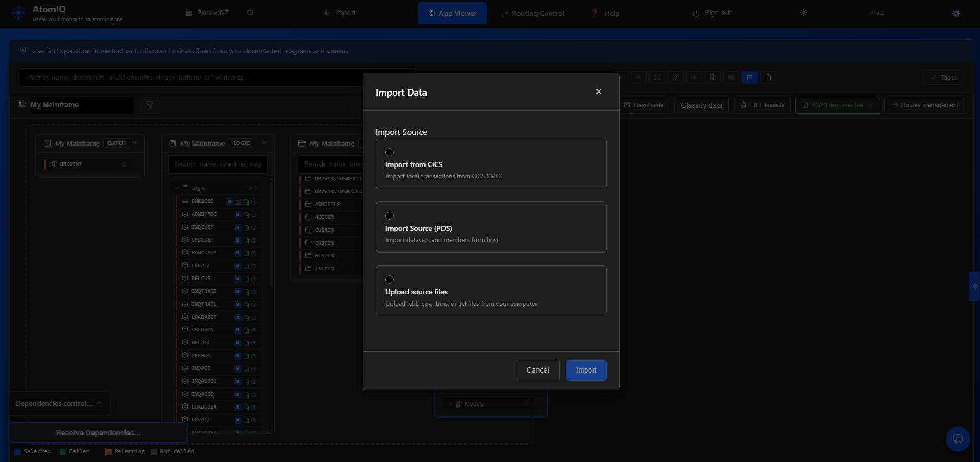This screenshot has height=462, width=980.
Task: Click the settings gear icon in header
Action: [x=956, y=14]
